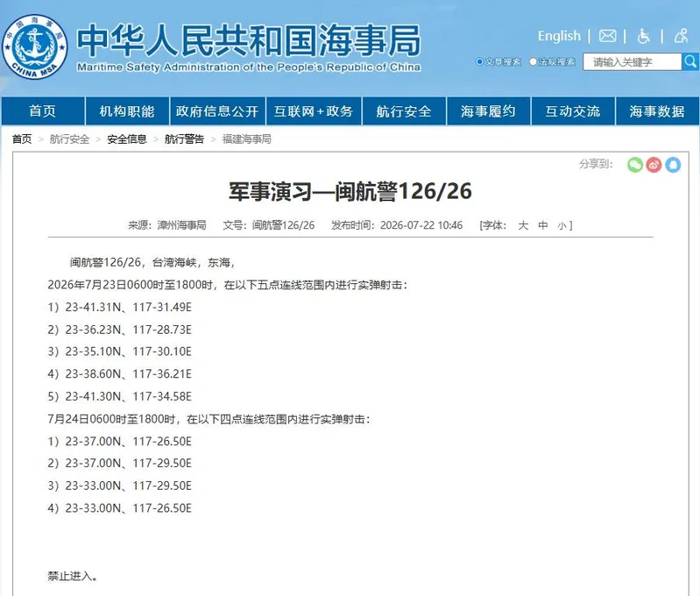
Task: Open the 互动交流 navigation tab
Action: tap(573, 110)
